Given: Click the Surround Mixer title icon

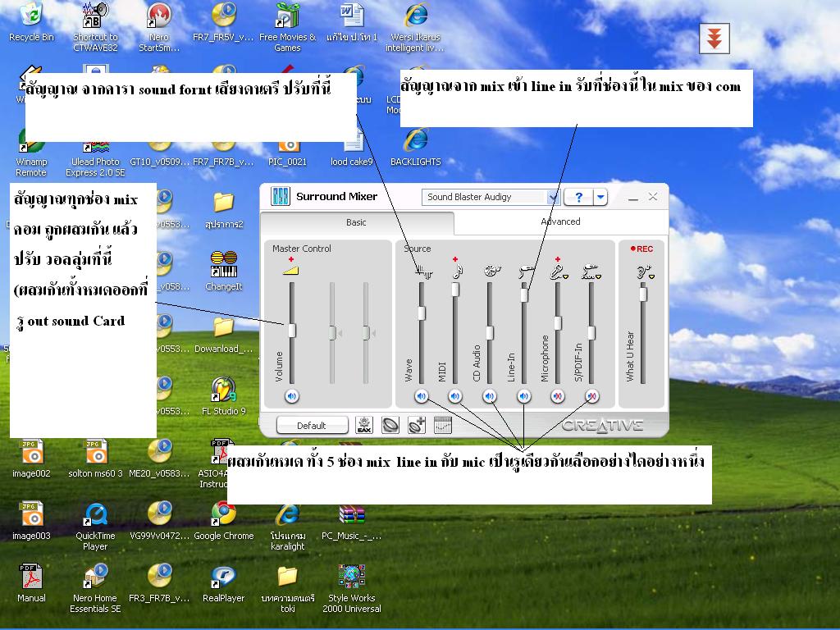Looking at the screenshot, I should [x=281, y=197].
